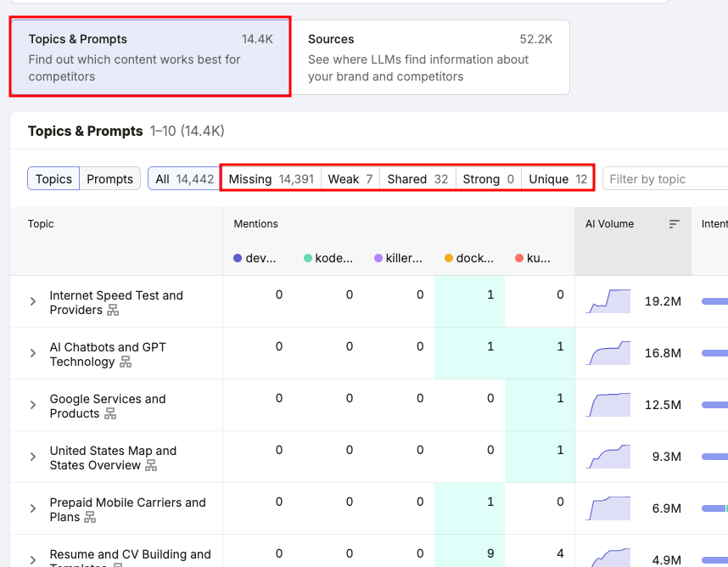This screenshot has width=728, height=567.
Task: Click the Topics & Prompts 1–10 heading
Action: [x=126, y=132]
